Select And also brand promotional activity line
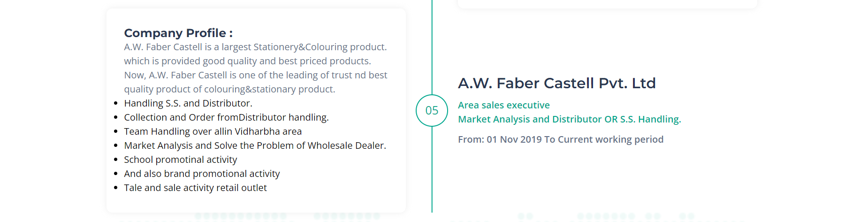 pyautogui.click(x=202, y=174)
